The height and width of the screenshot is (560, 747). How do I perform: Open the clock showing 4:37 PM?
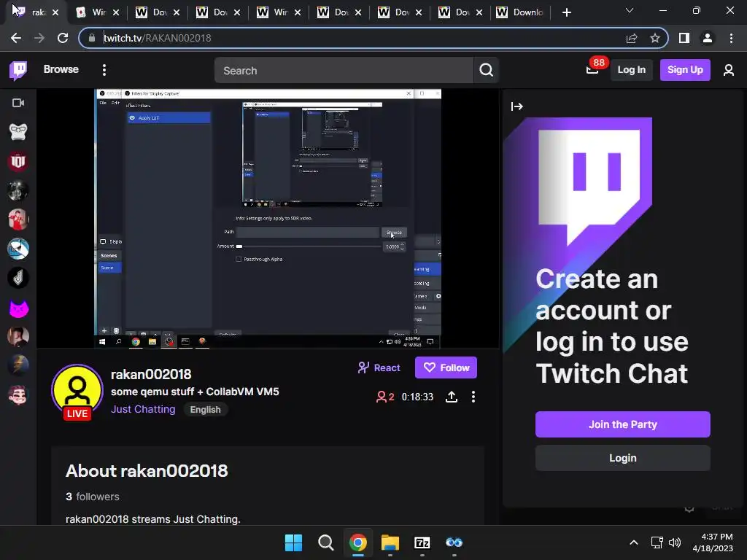713,542
